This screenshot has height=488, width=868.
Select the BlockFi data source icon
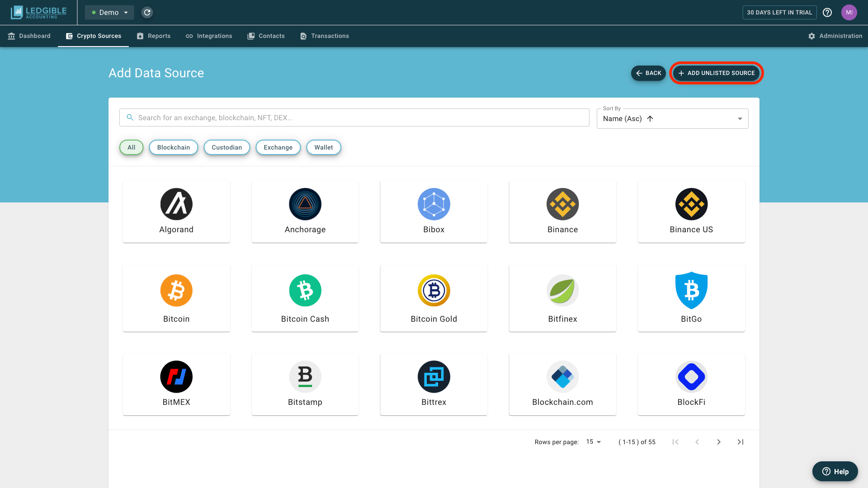point(692,377)
